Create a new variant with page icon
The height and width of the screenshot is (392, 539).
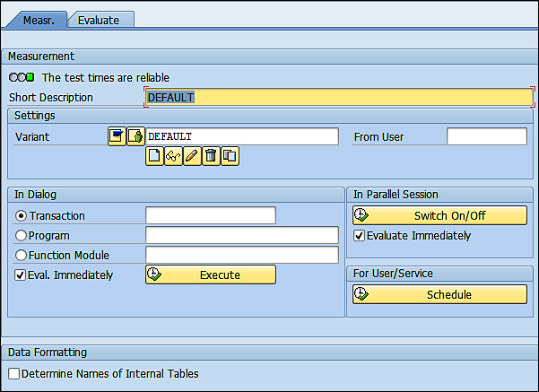tap(154, 156)
